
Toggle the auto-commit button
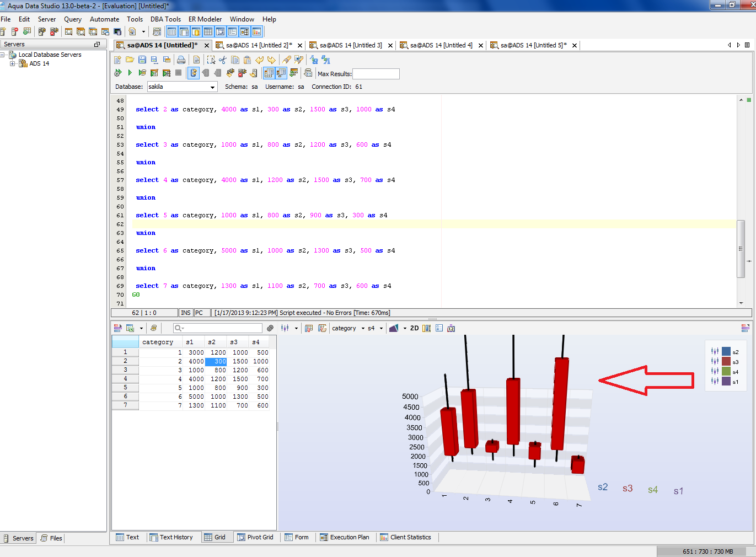point(194,73)
